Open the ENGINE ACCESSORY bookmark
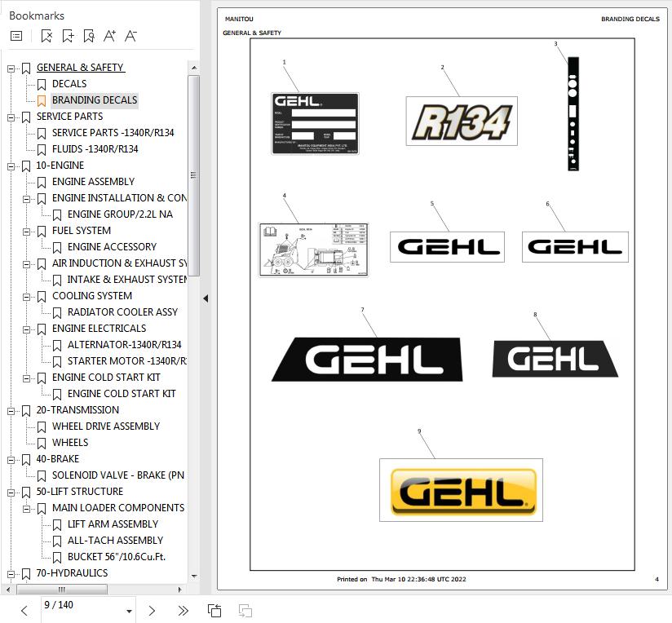672x623 pixels. point(112,246)
